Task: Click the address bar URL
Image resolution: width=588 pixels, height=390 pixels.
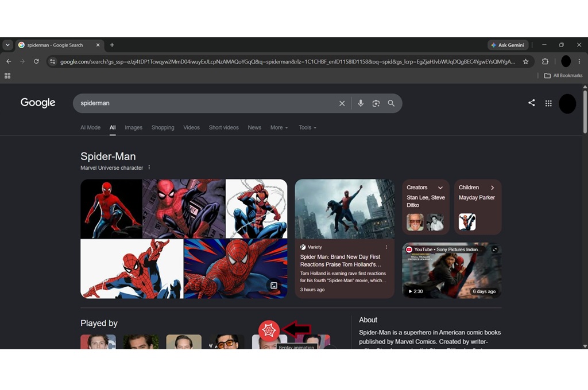Action: click(287, 61)
